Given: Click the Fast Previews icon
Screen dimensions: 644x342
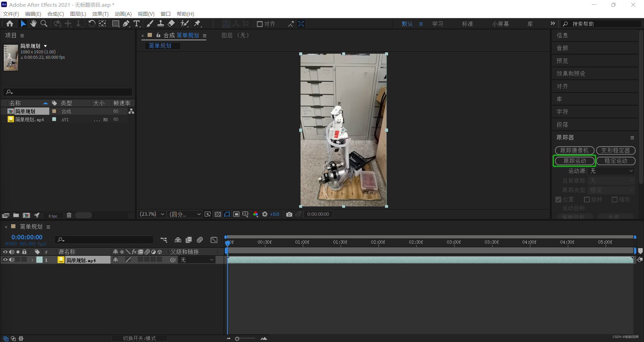Looking at the screenshot, I should pos(208,214).
